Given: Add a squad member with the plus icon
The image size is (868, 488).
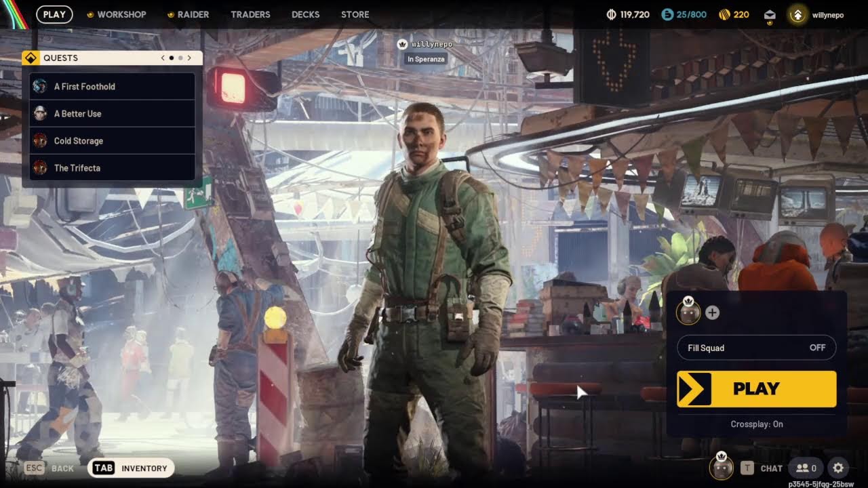Looking at the screenshot, I should (712, 312).
